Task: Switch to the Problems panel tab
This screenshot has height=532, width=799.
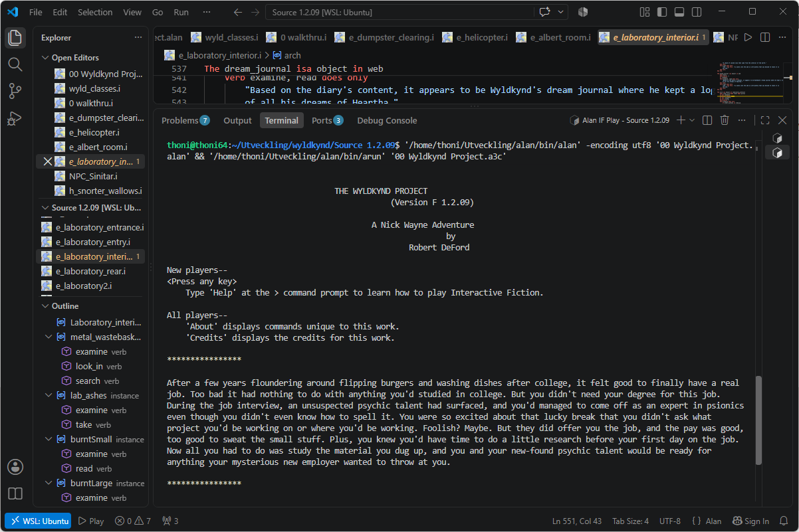Action: (185, 120)
